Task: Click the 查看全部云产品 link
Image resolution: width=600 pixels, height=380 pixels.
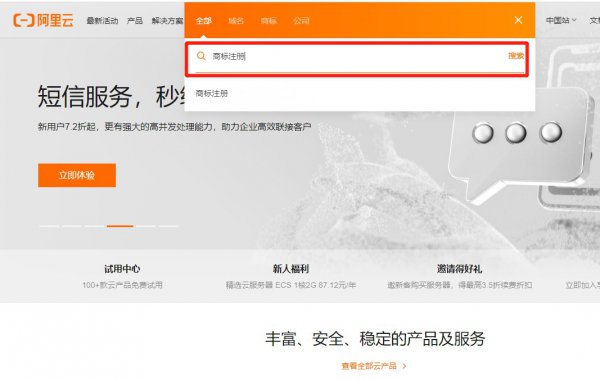Action: pyautogui.click(x=369, y=366)
